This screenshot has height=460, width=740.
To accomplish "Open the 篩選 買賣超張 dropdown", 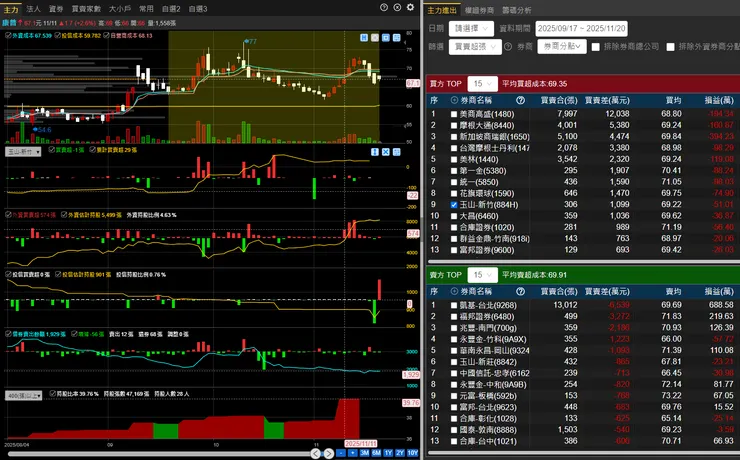I will tap(475, 47).
